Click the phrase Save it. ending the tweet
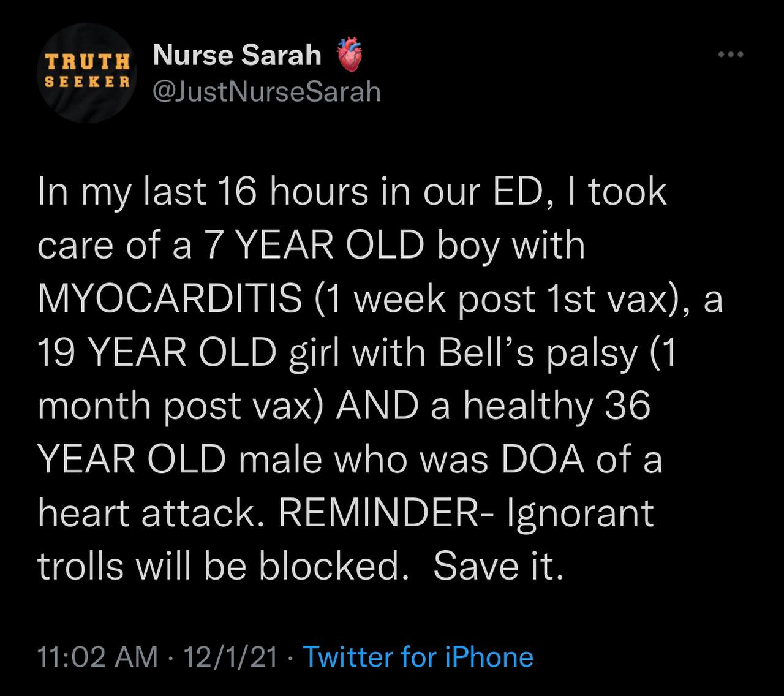Screen dimensions: 784x696 pyautogui.click(x=497, y=567)
